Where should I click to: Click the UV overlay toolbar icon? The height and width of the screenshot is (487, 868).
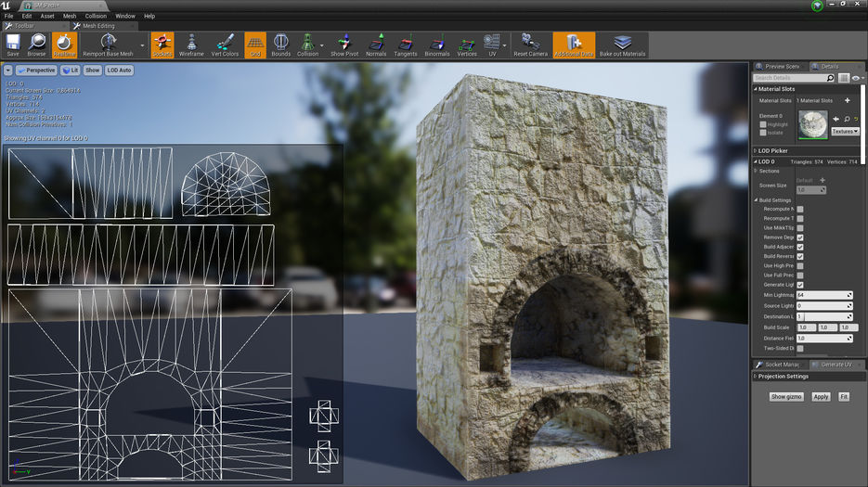pos(492,45)
